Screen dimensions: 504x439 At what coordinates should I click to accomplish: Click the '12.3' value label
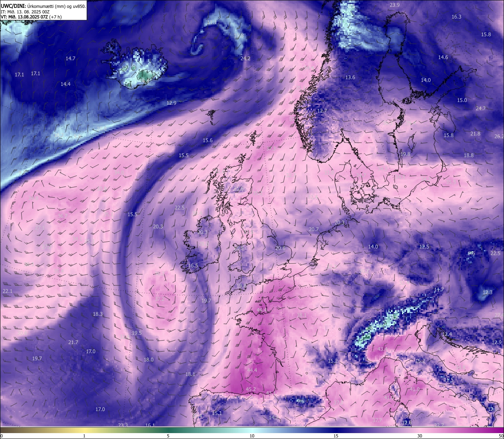487,292
